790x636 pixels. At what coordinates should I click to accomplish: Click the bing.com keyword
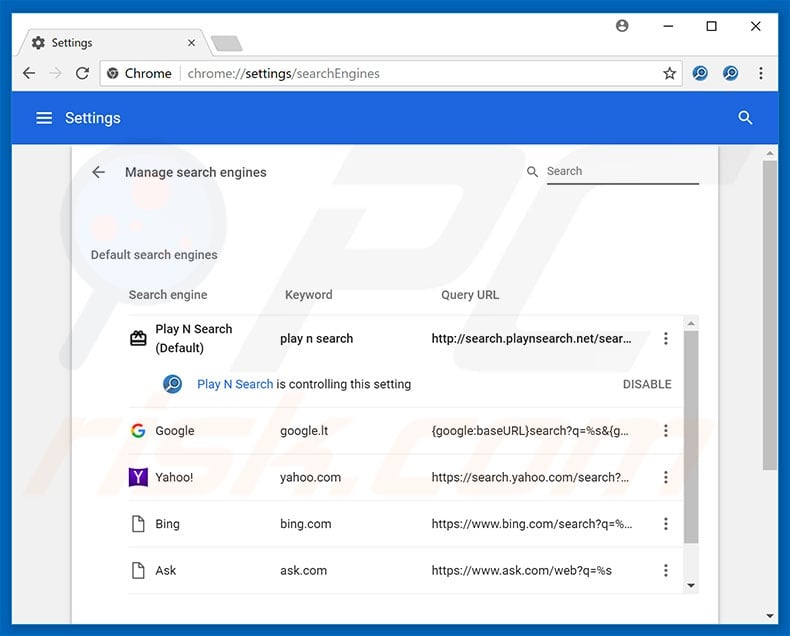[x=306, y=524]
